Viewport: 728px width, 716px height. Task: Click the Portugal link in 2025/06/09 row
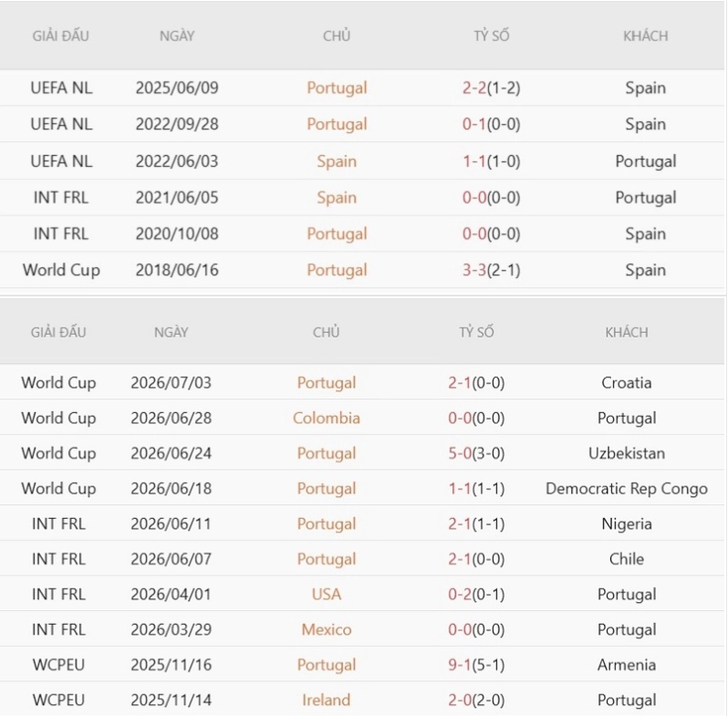(x=337, y=88)
